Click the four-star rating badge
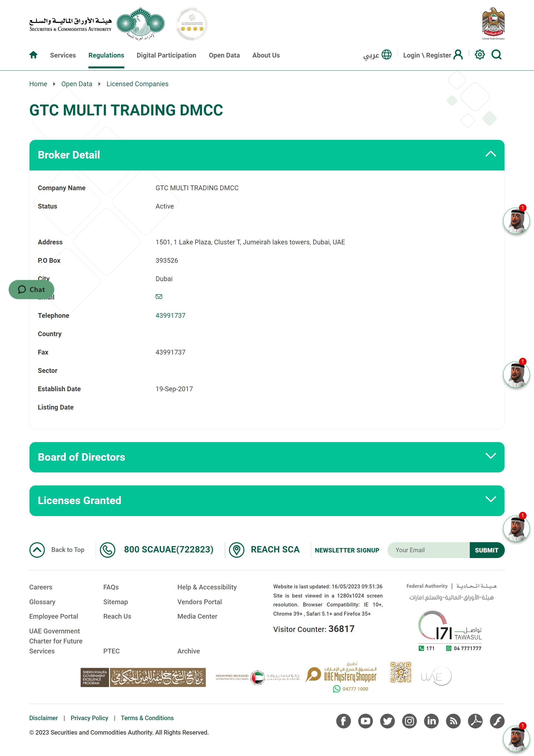 click(x=192, y=24)
